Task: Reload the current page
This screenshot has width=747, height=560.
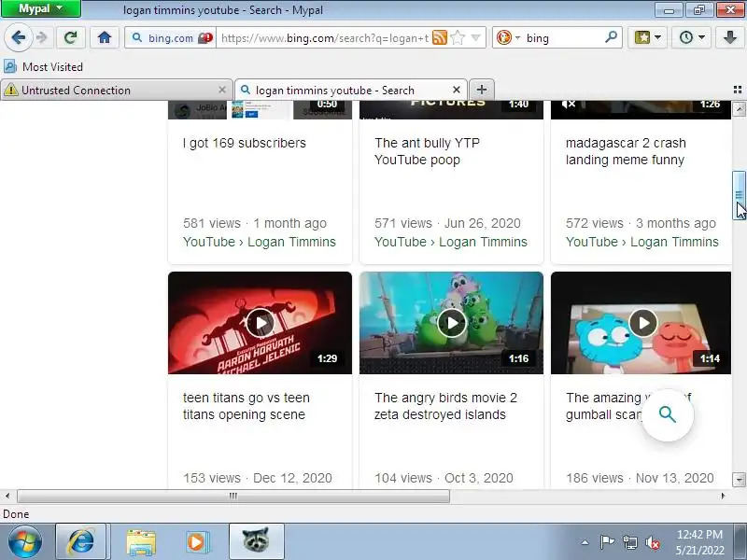Action: click(x=71, y=37)
